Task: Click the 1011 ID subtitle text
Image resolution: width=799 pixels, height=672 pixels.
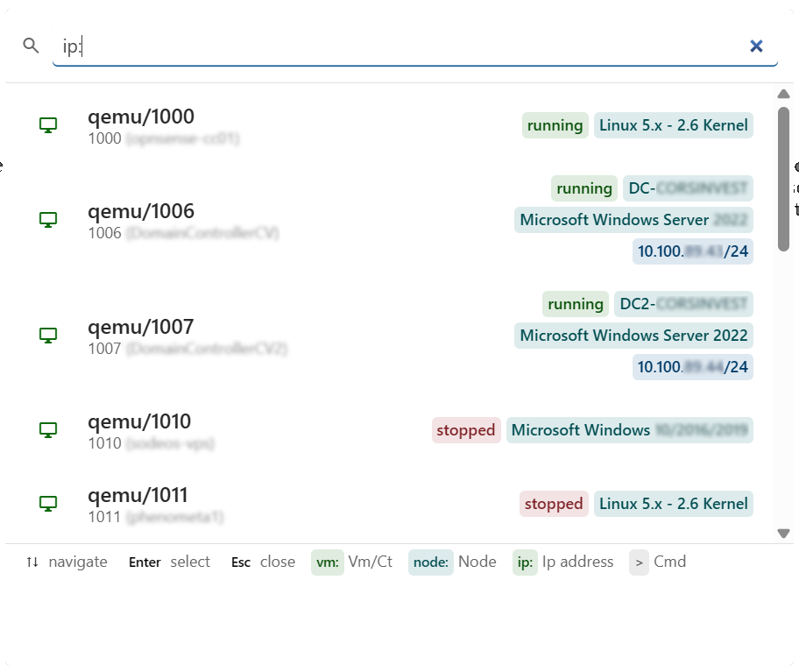Action: pyautogui.click(x=104, y=518)
